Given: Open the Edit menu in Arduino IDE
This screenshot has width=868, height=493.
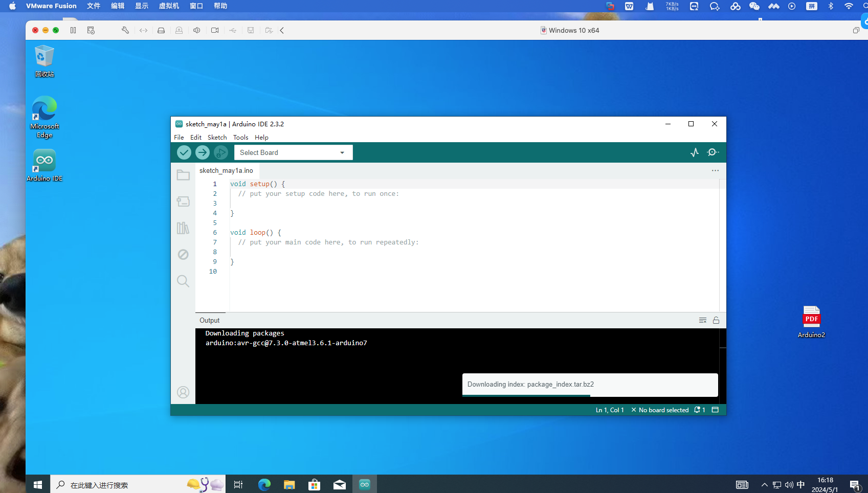Looking at the screenshot, I should tap(196, 138).
